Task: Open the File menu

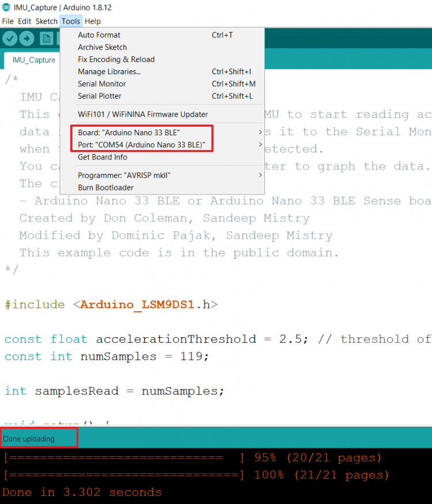Action: pyautogui.click(x=7, y=21)
